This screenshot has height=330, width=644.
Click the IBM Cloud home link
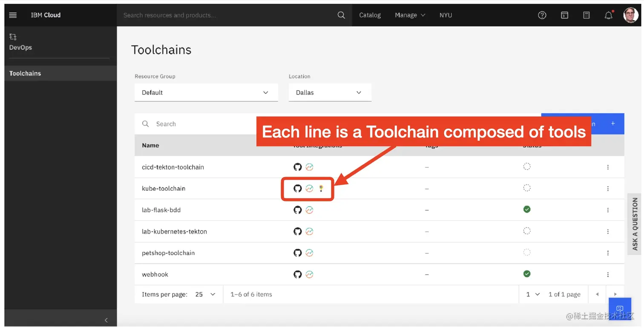[x=46, y=15]
